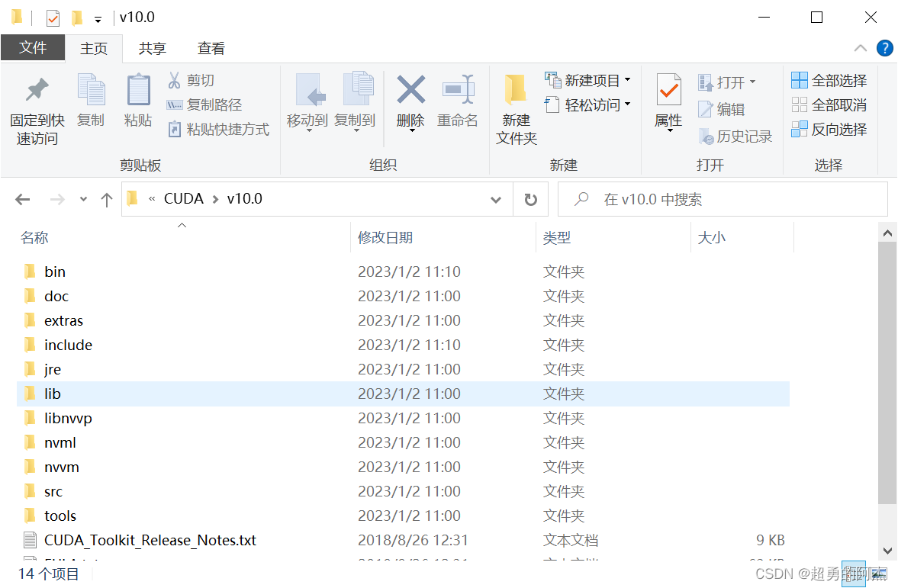Expand the chevron between CUDA and v10.0
Image resolution: width=898 pixels, height=588 pixels.
pyautogui.click(x=215, y=199)
